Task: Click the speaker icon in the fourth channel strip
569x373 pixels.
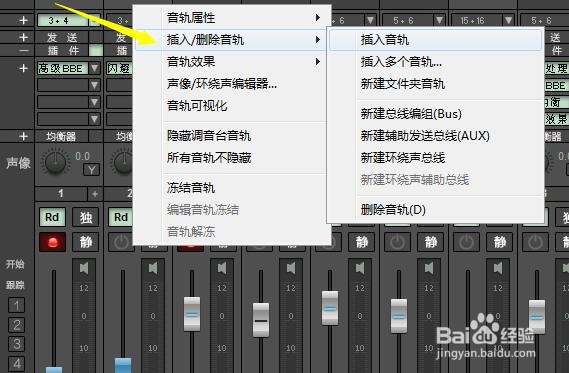Action: coord(291,268)
